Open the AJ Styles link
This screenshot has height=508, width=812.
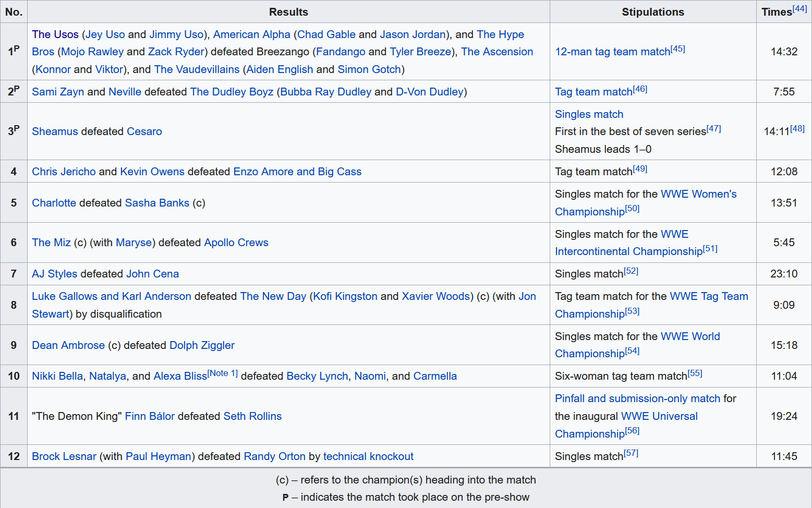[x=54, y=274]
